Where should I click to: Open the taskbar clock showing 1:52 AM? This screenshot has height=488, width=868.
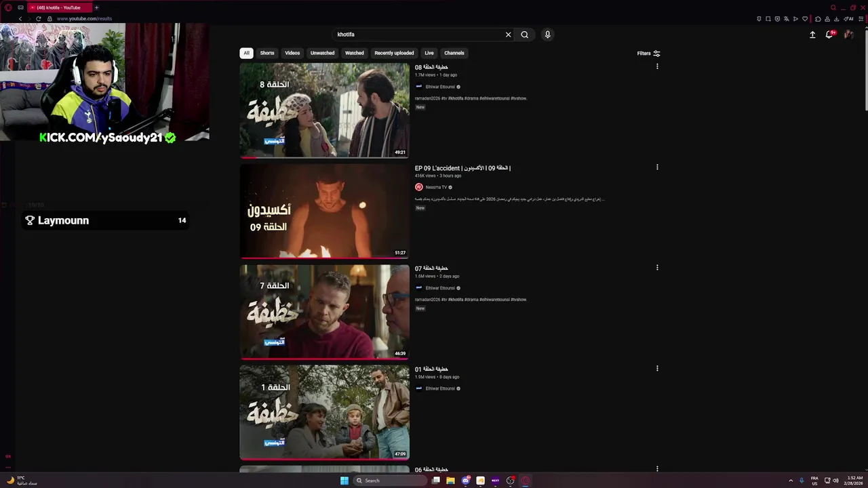854,481
